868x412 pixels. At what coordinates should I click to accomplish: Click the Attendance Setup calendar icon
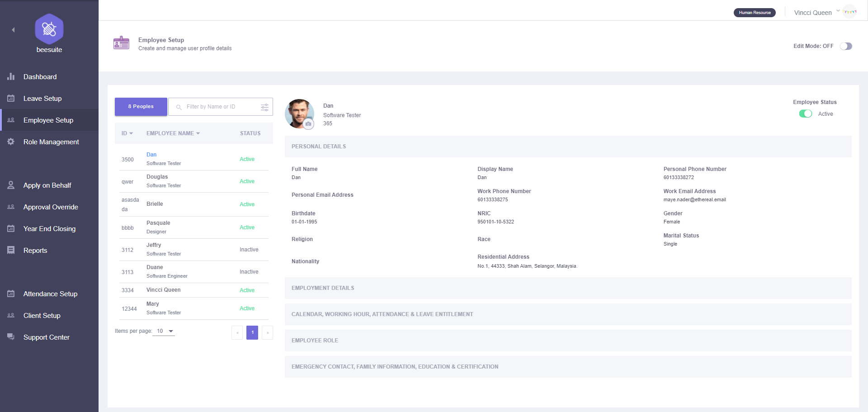click(11, 294)
